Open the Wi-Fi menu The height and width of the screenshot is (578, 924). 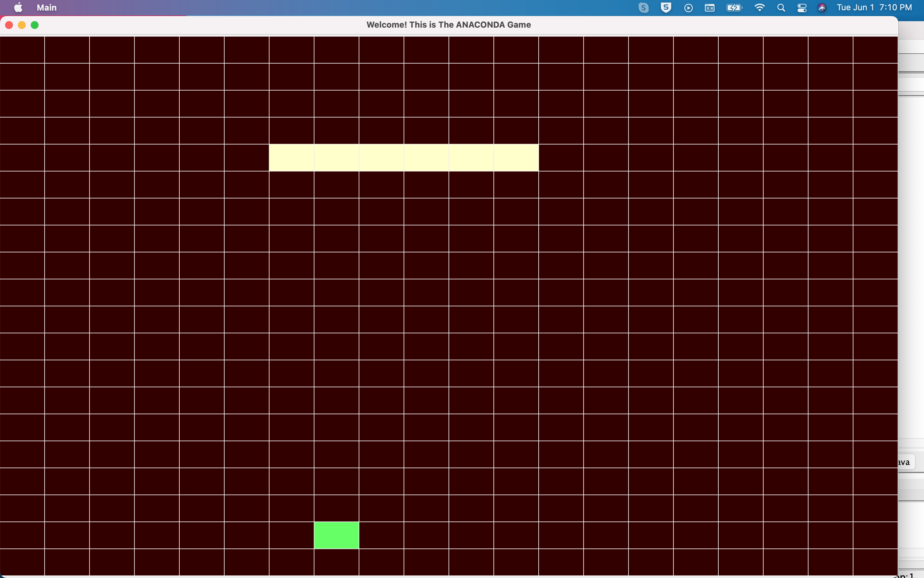[x=759, y=8]
